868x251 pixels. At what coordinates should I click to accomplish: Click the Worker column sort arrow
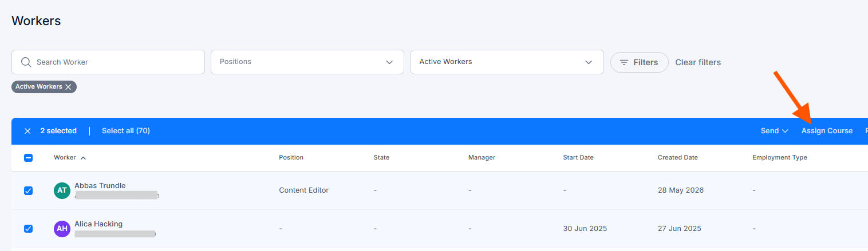tap(84, 158)
